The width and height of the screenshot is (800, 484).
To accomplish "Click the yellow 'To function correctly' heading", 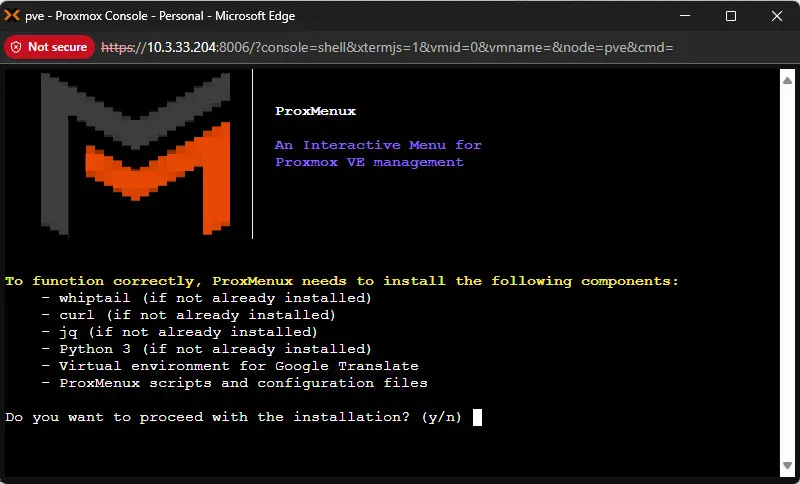I will point(342,281).
